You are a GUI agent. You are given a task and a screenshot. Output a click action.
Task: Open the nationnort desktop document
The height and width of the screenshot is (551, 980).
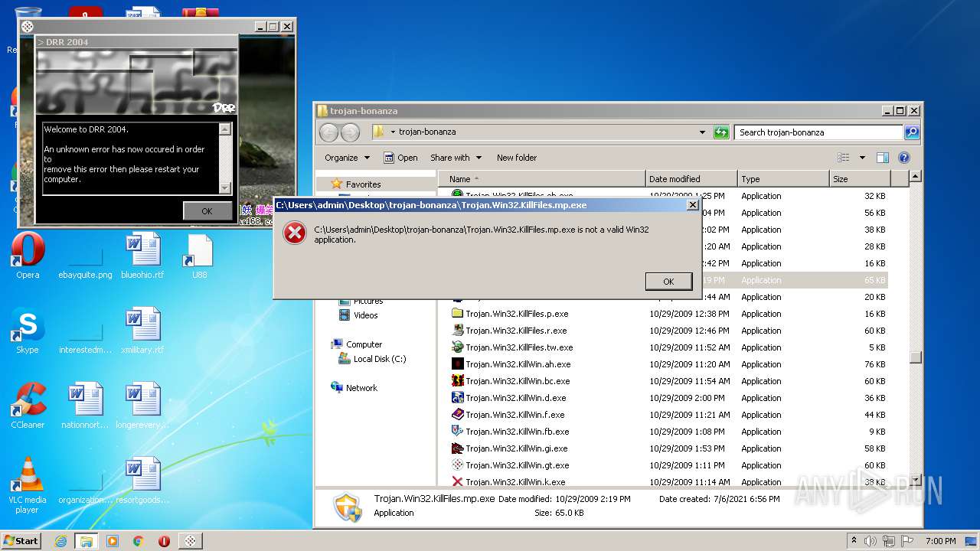pyautogui.click(x=85, y=406)
